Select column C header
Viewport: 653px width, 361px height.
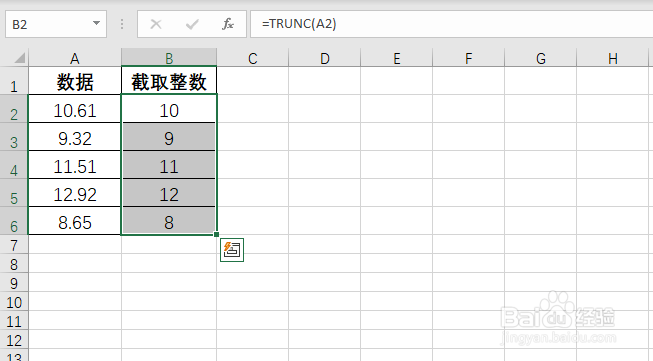252,58
